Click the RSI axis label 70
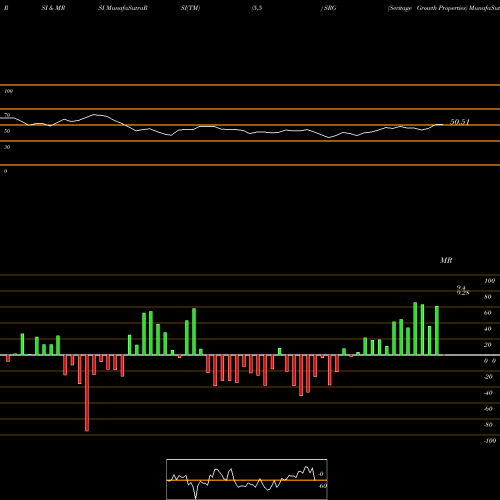The width and height of the screenshot is (500, 500). (x=7, y=115)
